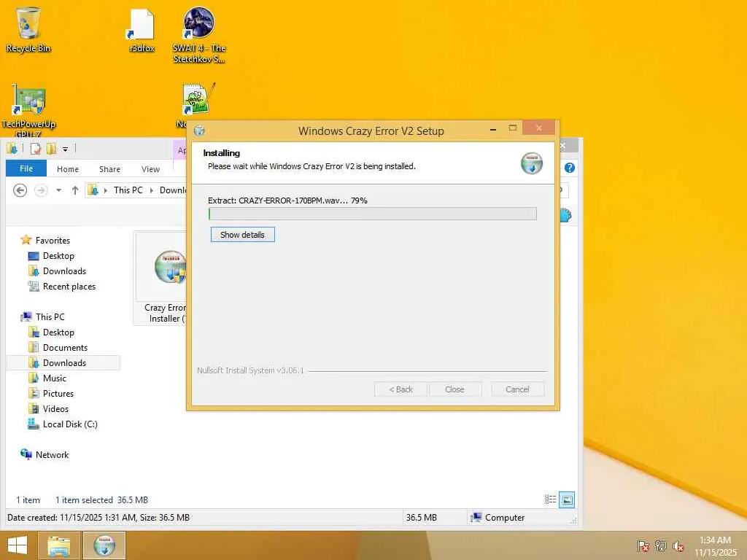Image resolution: width=747 pixels, height=560 pixels.
Task: Click the installation progress bar
Action: pyautogui.click(x=373, y=214)
